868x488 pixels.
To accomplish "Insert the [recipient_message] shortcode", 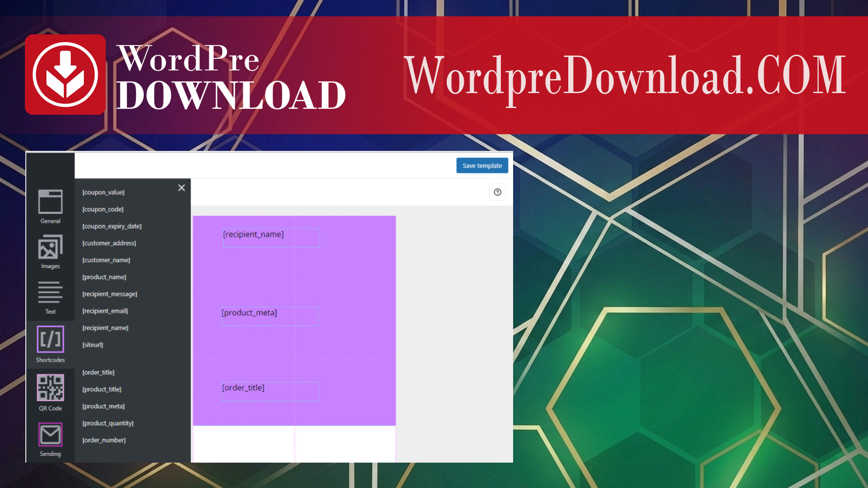I will pyautogui.click(x=109, y=294).
